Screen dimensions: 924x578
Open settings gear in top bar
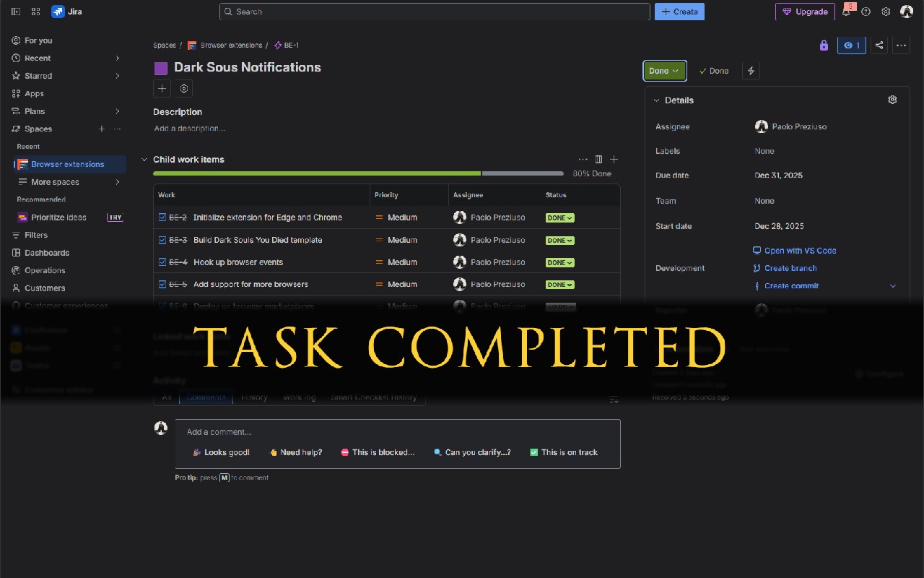(886, 12)
